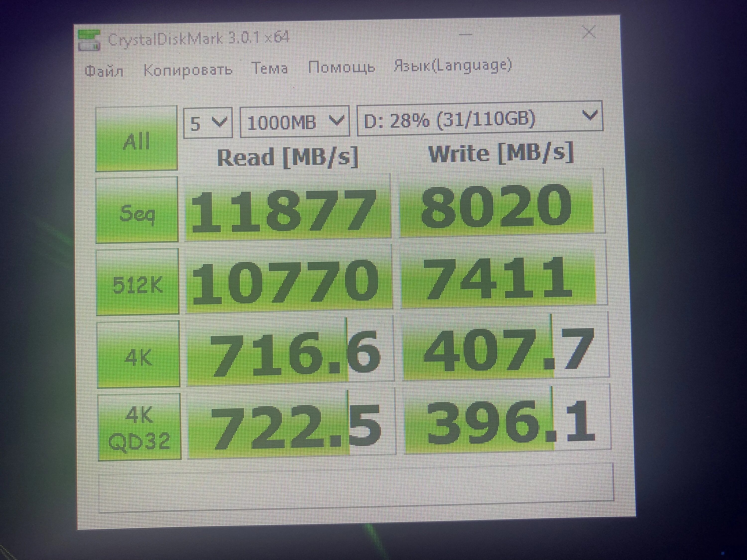This screenshot has height=560, width=747.
Task: Click Seq write result 8020
Action: click(x=502, y=203)
